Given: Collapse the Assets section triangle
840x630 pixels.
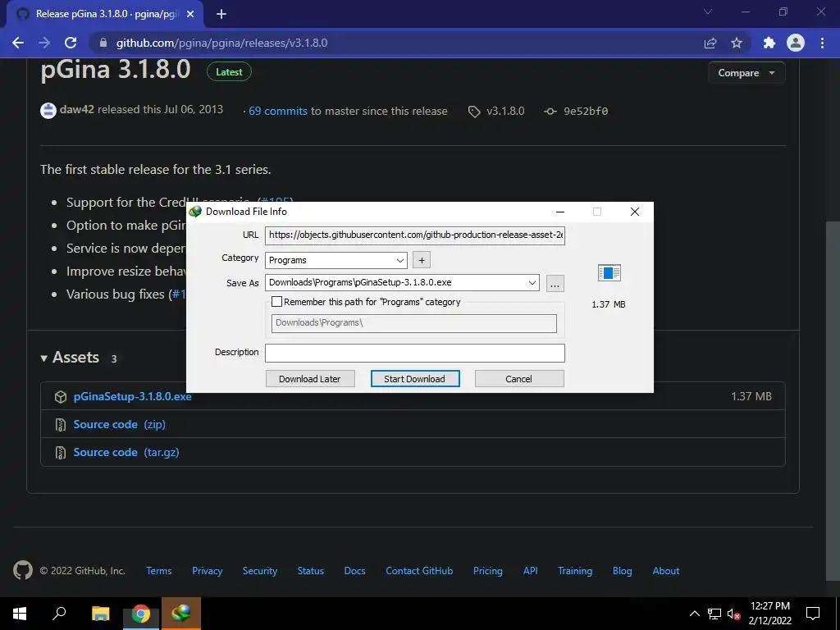Looking at the screenshot, I should [x=44, y=358].
